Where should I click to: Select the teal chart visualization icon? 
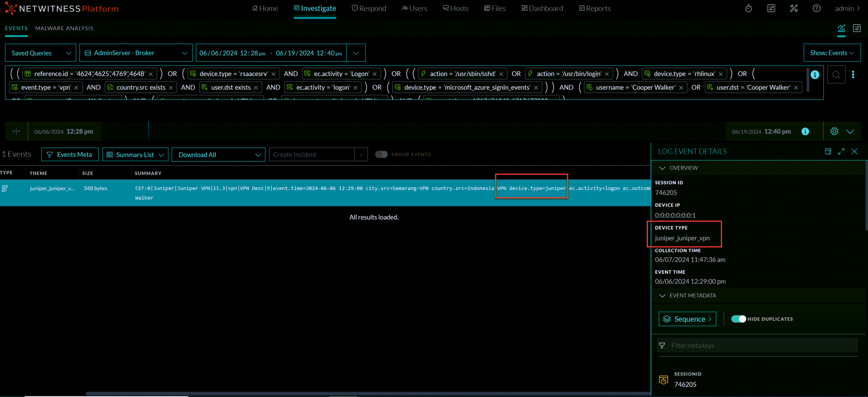click(x=841, y=28)
